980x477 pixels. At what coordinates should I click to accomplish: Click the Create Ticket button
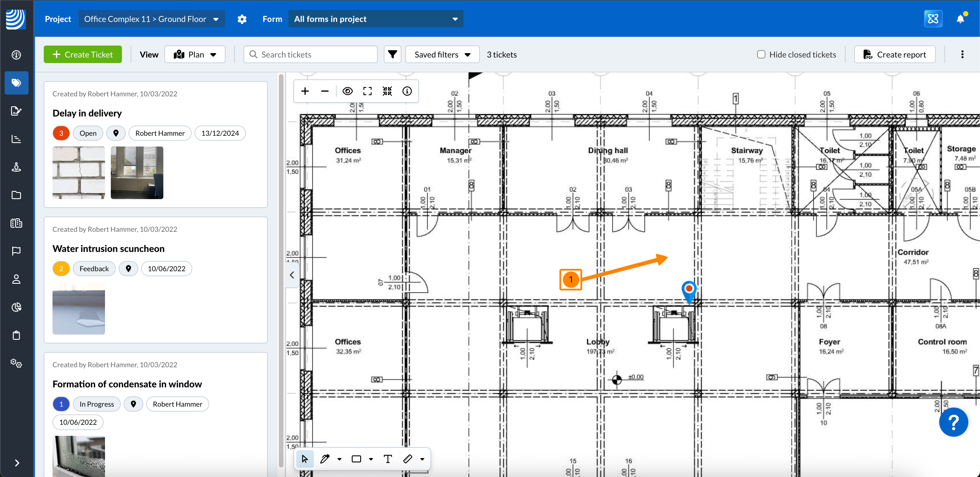tap(83, 54)
